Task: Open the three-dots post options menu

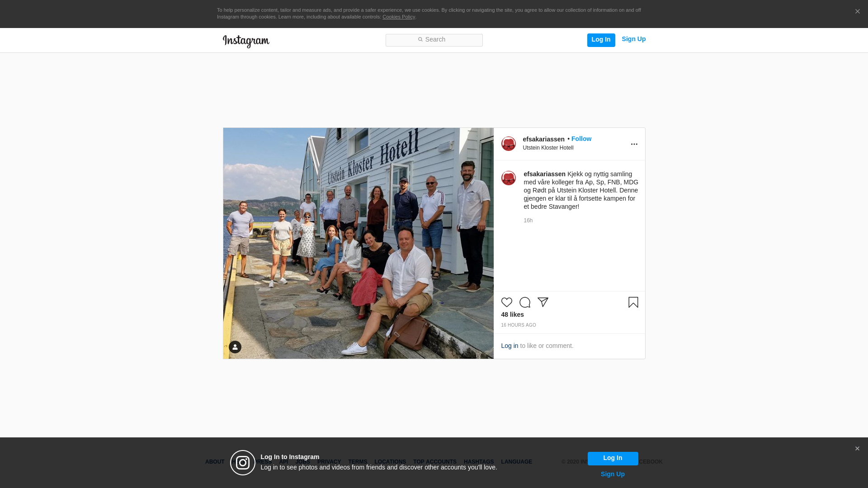Action: point(634,144)
